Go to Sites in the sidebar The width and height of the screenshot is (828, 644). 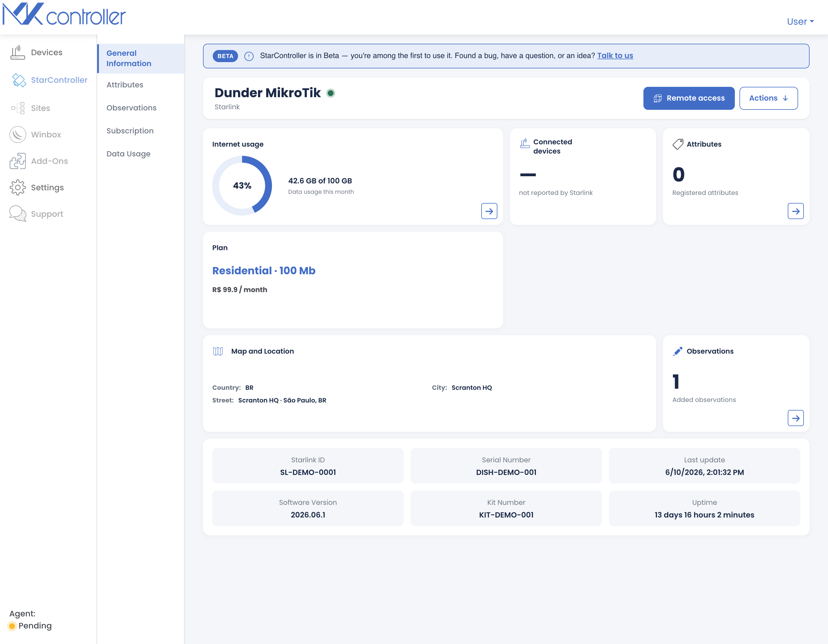(41, 108)
